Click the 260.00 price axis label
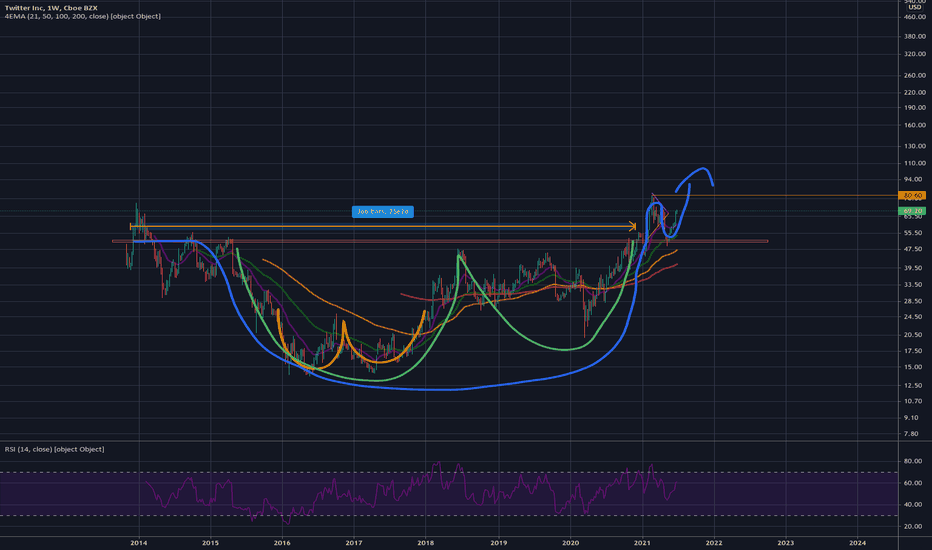This screenshot has height=550, width=932. pyautogui.click(x=914, y=76)
